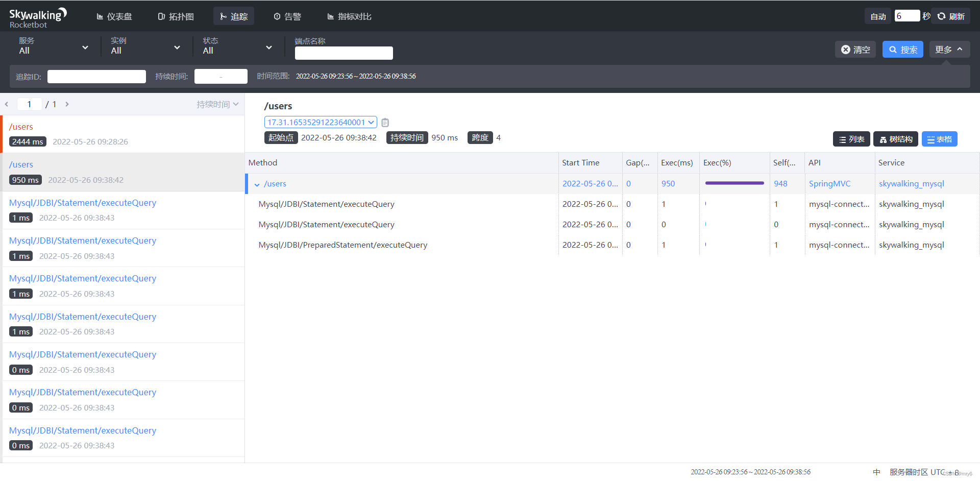
Task: Click the refresh interval seconds field
Action: 907,16
